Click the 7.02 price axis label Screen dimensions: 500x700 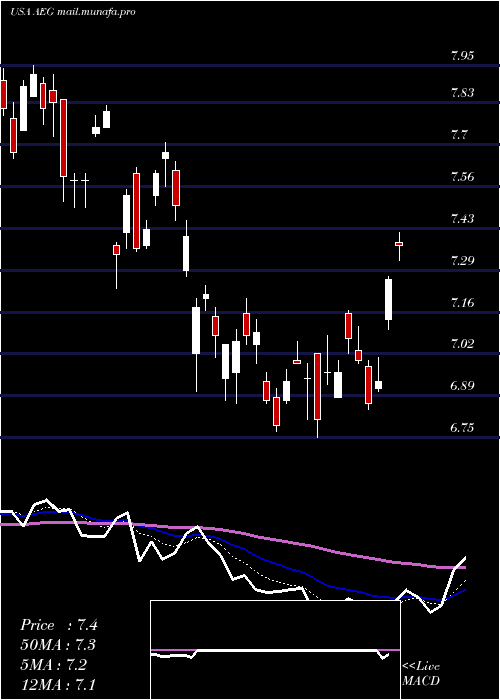(x=462, y=344)
